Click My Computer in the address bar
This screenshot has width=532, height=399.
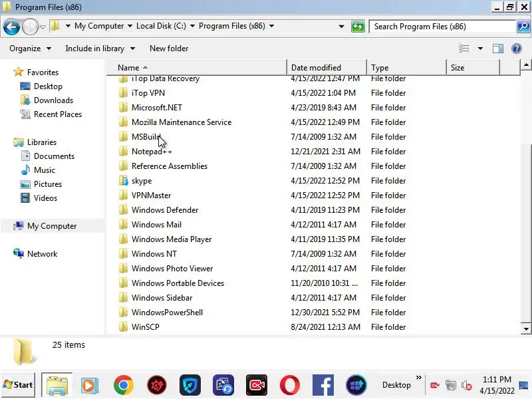coord(99,26)
